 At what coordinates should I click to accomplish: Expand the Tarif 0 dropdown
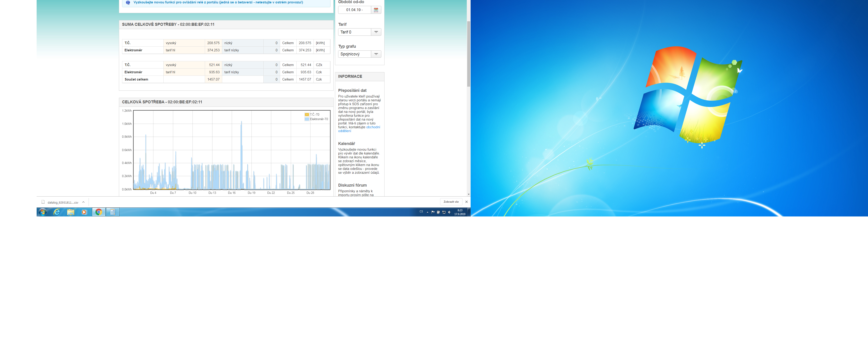coord(376,32)
